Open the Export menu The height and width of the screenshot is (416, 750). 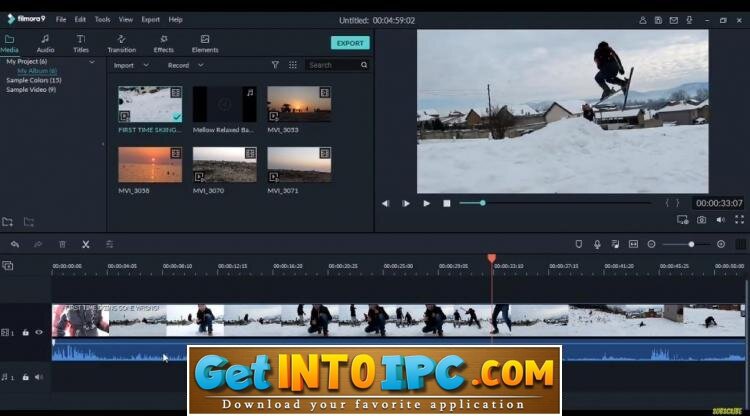tap(150, 20)
